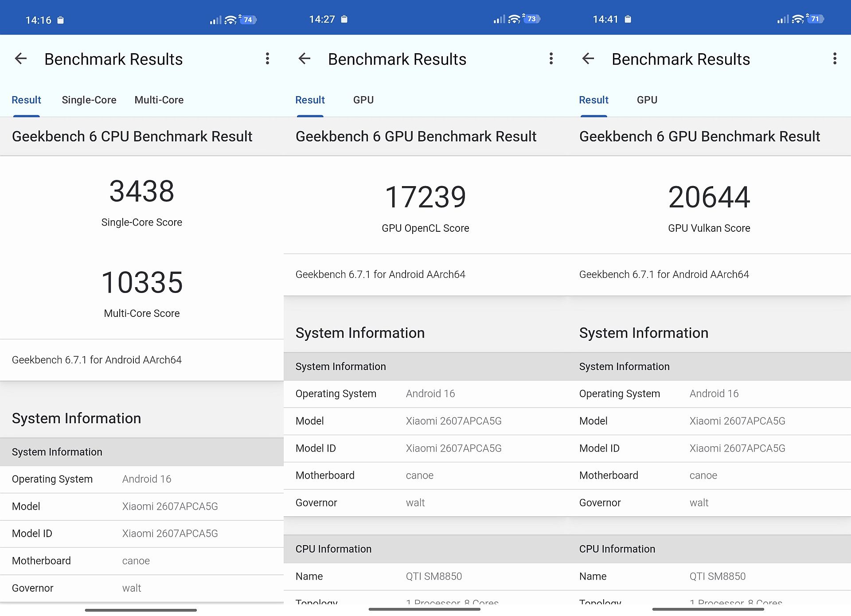Switch to the Multi-Core tab
Screen dimensions: 851x616
[x=159, y=100]
